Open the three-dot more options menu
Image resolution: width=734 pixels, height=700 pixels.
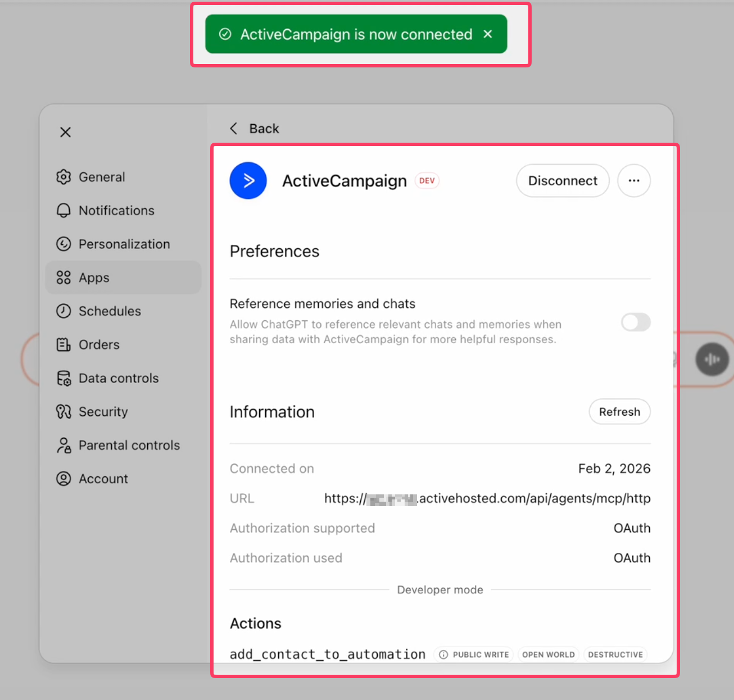pos(634,181)
